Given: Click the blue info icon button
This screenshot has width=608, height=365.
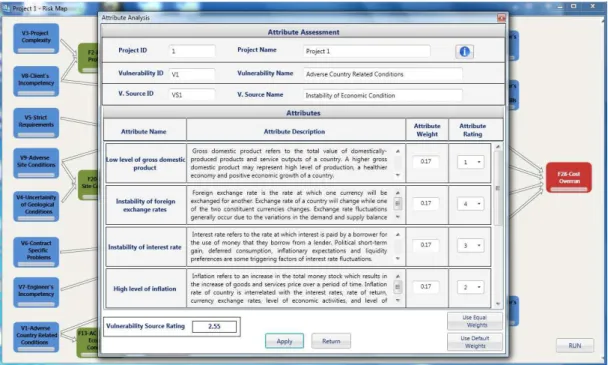Looking at the screenshot, I should click(x=464, y=52).
